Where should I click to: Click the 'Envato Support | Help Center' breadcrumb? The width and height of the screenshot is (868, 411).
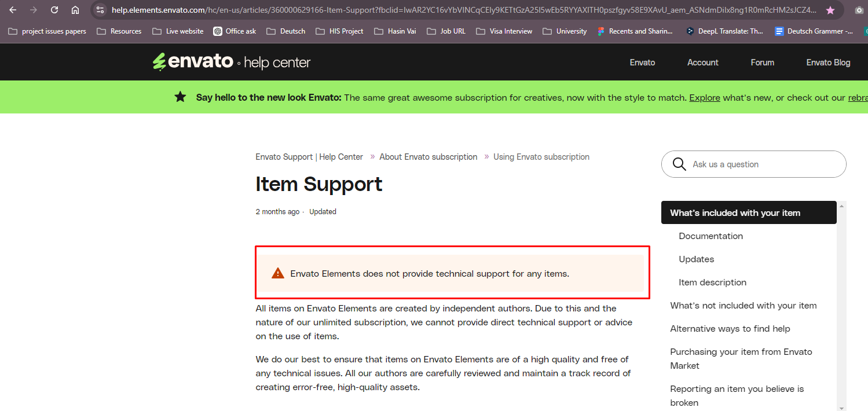(x=309, y=157)
